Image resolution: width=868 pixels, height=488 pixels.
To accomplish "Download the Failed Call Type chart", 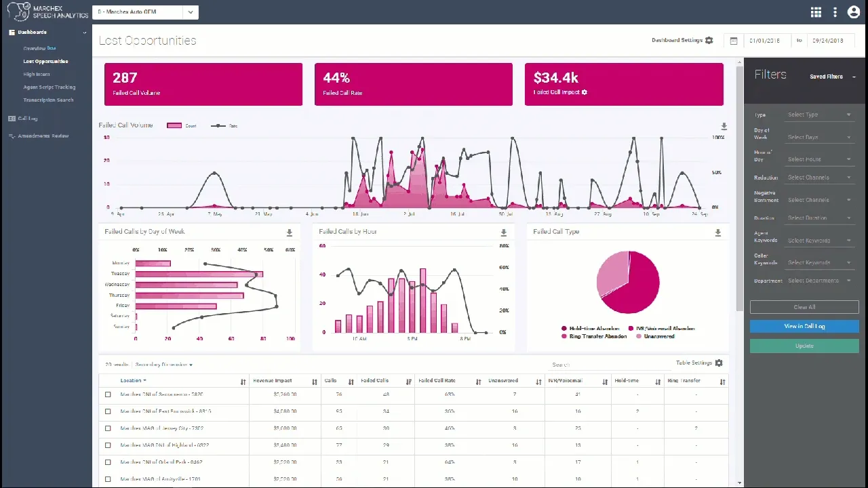I will (717, 232).
